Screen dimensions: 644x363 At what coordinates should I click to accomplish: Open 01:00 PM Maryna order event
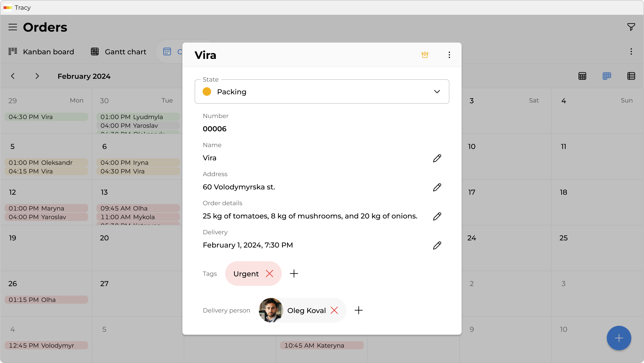(x=46, y=208)
